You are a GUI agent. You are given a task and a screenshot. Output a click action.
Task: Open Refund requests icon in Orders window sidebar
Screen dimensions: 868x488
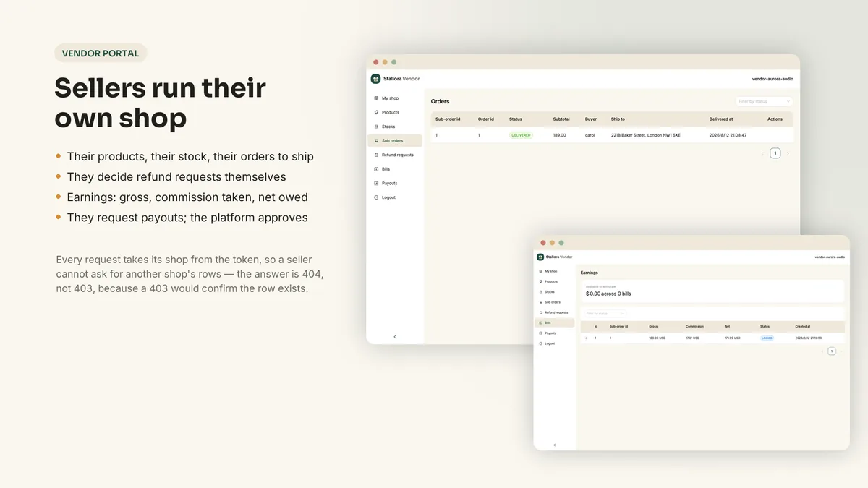(376, 155)
